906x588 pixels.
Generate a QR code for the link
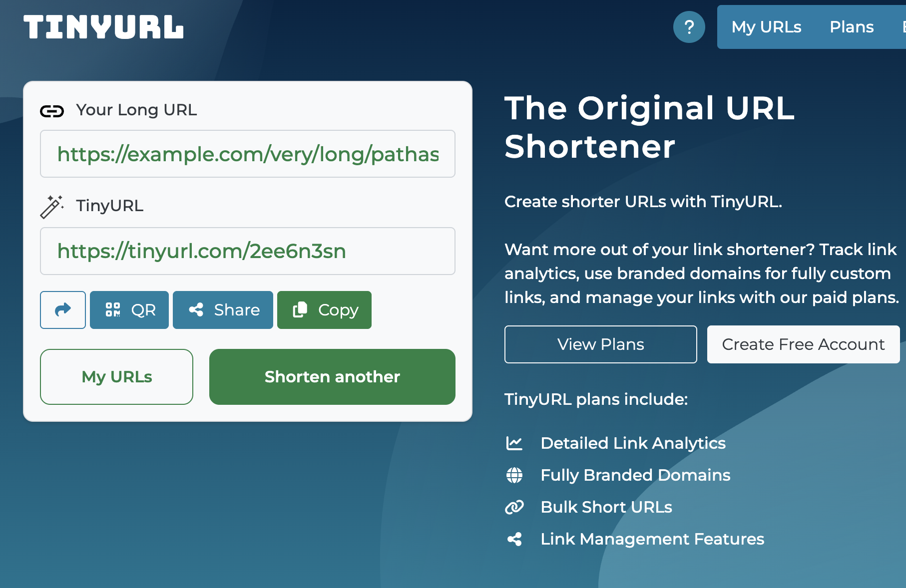[129, 310]
